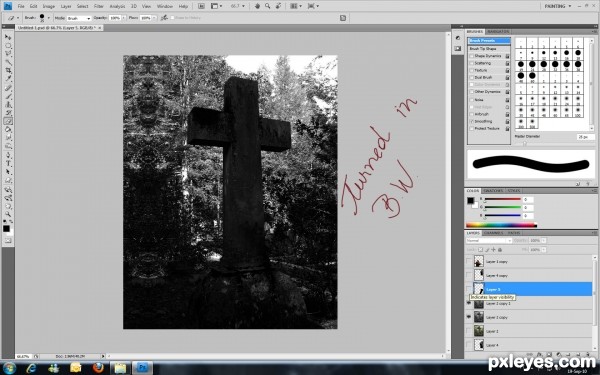Open layer blend mode Normal dropdown

[x=489, y=241]
